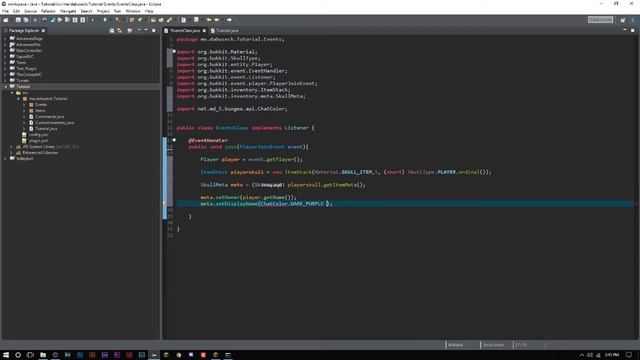The height and width of the screenshot is (360, 640).
Task: Click the Save All toolbar icon
Action: click(x=26, y=20)
